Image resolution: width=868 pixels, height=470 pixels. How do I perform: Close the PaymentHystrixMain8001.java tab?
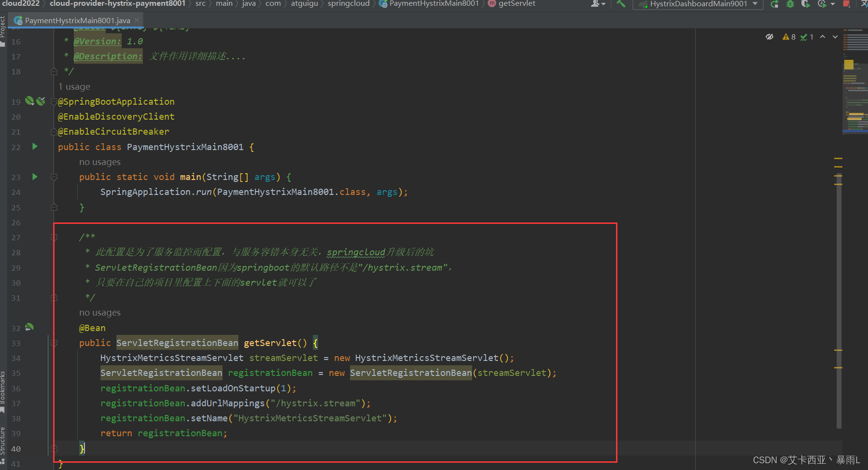(x=137, y=20)
